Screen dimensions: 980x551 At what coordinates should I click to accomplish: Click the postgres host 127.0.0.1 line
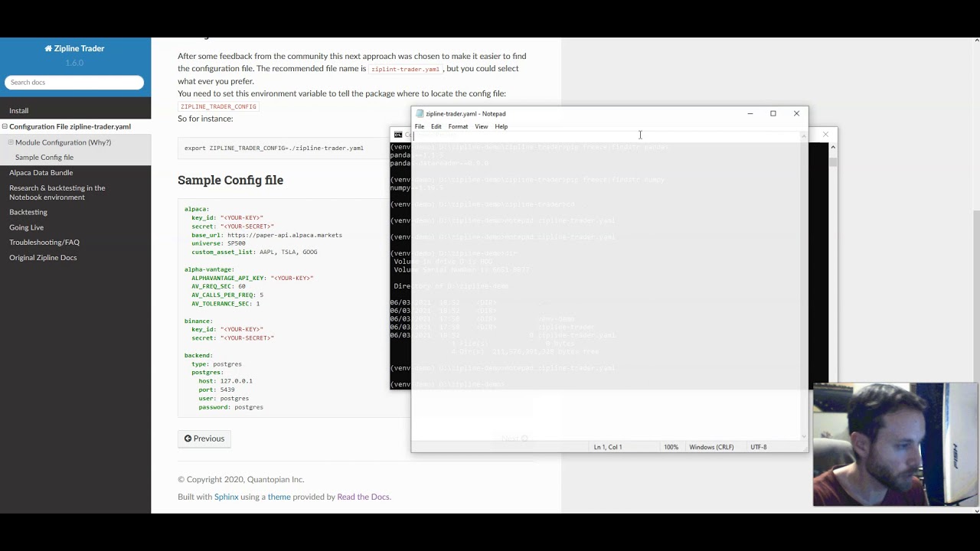225,381
